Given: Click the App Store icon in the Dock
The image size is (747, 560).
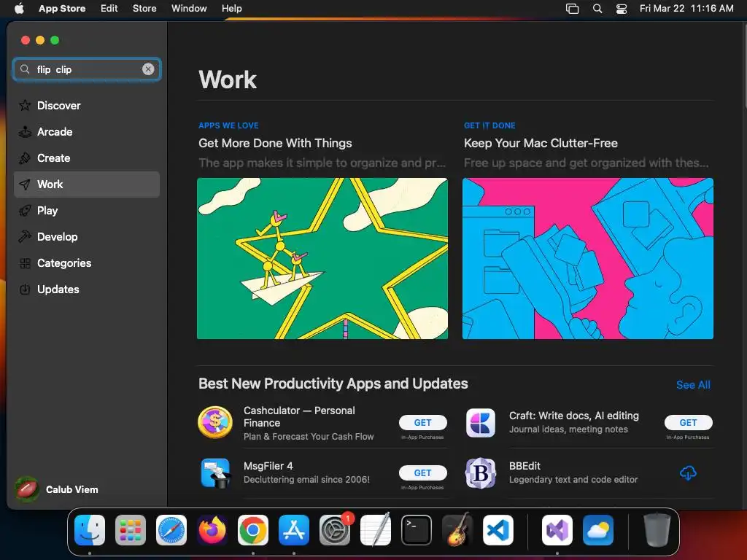Looking at the screenshot, I should [294, 529].
